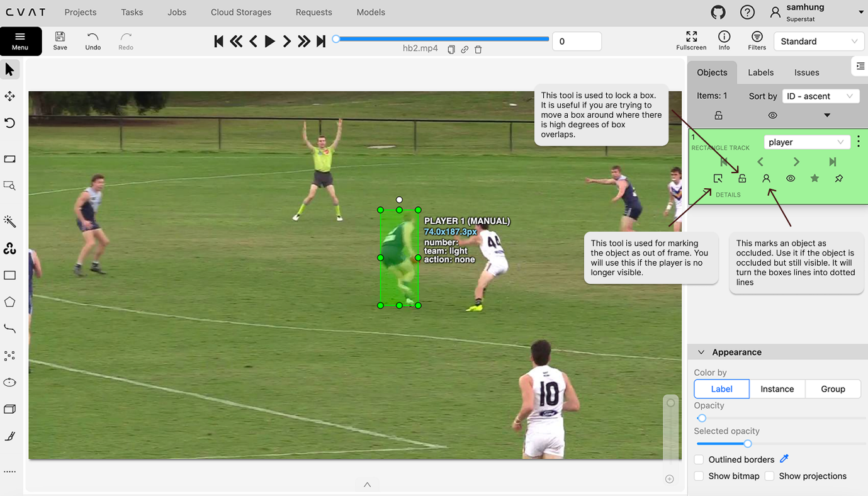868x496 pixels.
Task: Open the Standard workspace dropdown
Action: point(818,41)
